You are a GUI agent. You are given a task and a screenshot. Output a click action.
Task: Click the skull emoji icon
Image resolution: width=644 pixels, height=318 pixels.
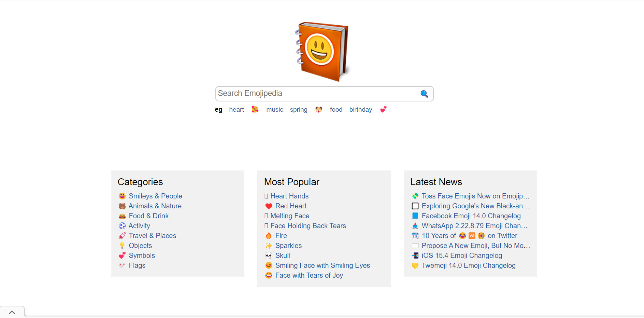pos(269,255)
